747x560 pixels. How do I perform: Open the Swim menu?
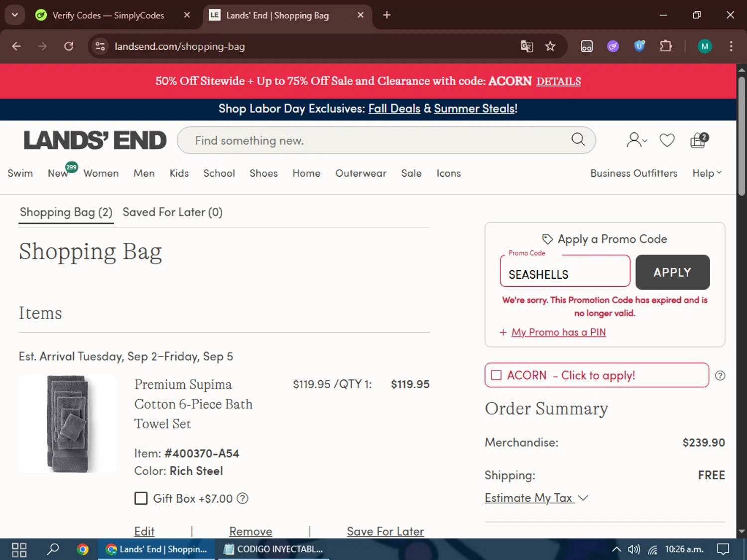20,173
